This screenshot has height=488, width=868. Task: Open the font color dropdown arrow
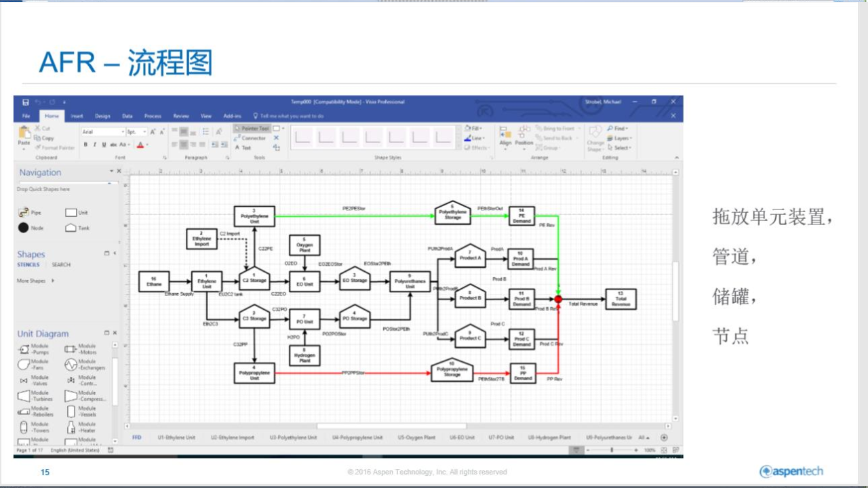pyautogui.click(x=146, y=144)
